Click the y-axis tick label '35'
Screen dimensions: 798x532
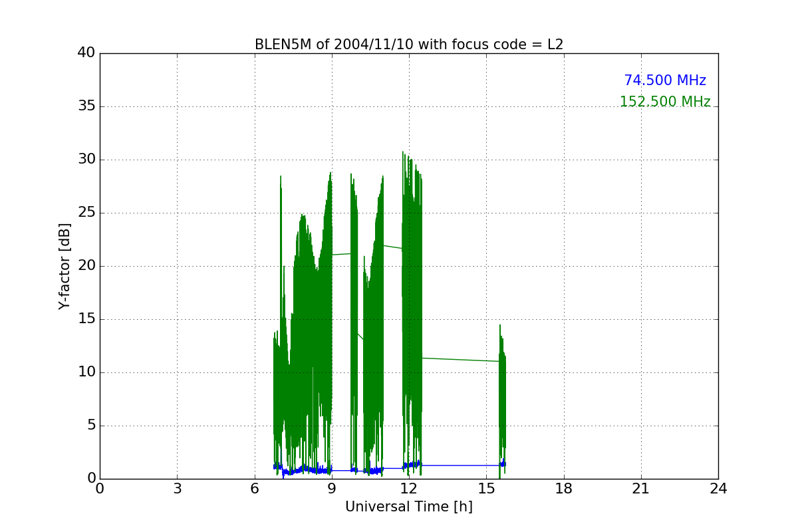click(x=86, y=106)
